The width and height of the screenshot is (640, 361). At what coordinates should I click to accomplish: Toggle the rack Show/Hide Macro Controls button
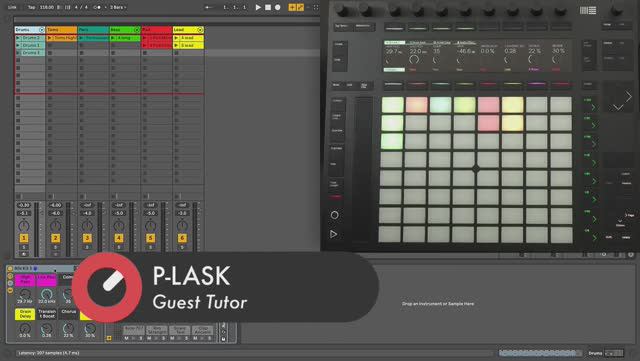coord(10,276)
